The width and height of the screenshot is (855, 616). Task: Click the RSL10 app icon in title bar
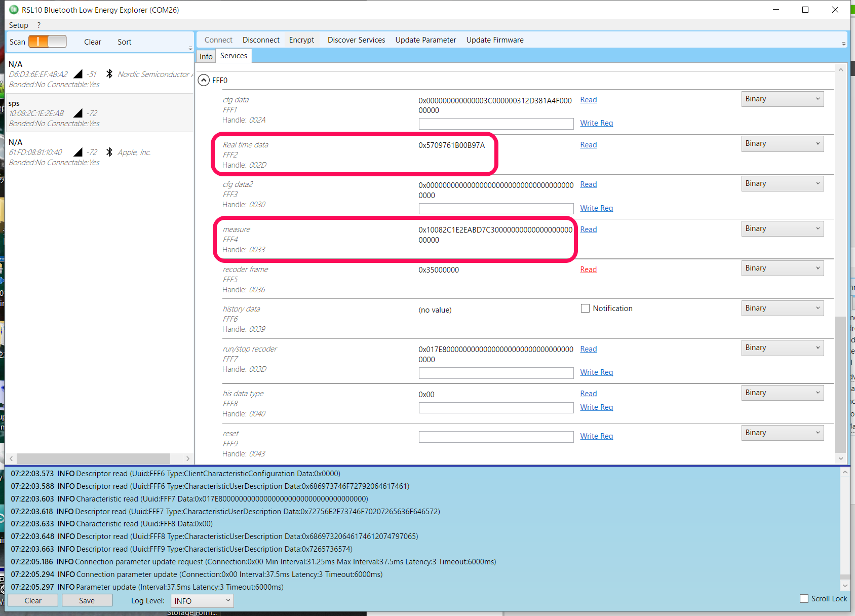coord(14,10)
